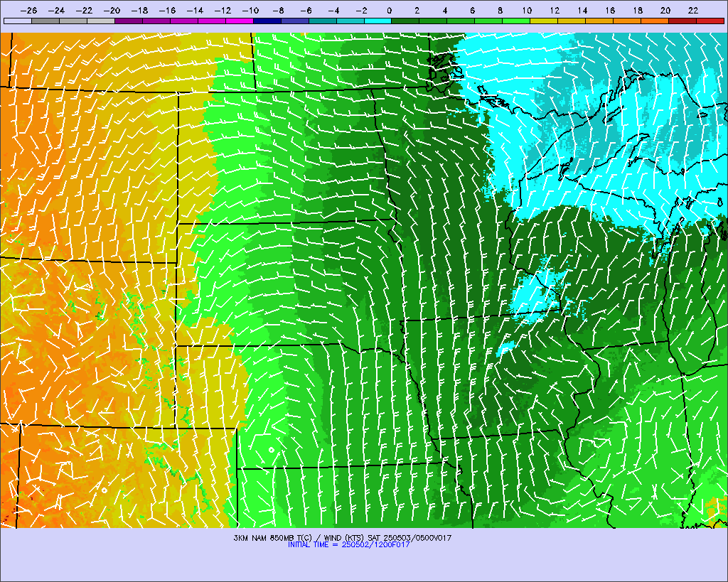
Task: Click the "20" legend label
Action: [665, 10]
